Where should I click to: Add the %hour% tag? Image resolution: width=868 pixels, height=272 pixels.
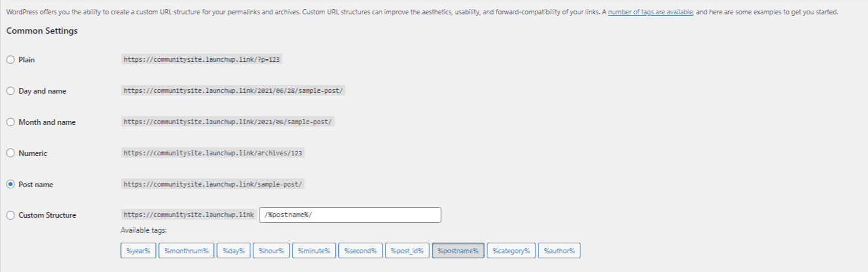point(271,251)
